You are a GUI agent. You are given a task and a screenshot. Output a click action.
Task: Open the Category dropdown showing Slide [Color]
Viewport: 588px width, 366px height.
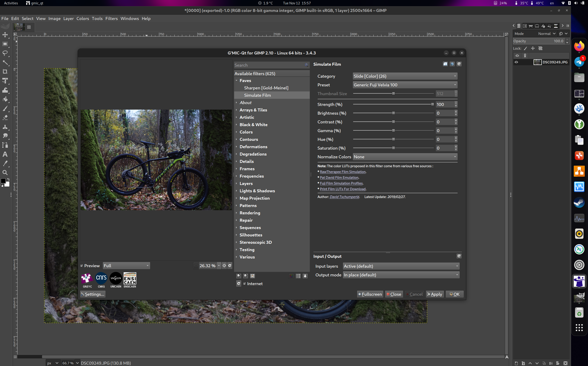pos(404,76)
